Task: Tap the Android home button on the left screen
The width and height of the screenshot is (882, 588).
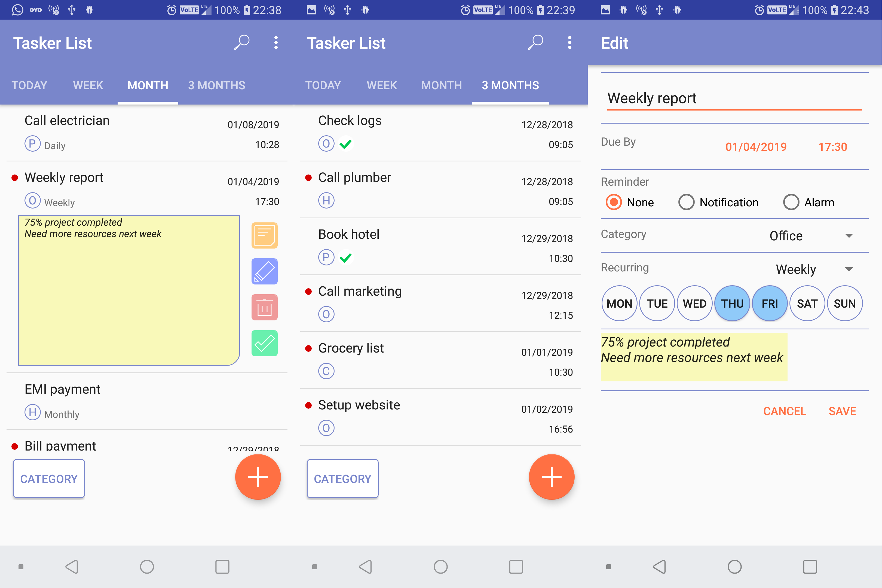Action: [147, 566]
